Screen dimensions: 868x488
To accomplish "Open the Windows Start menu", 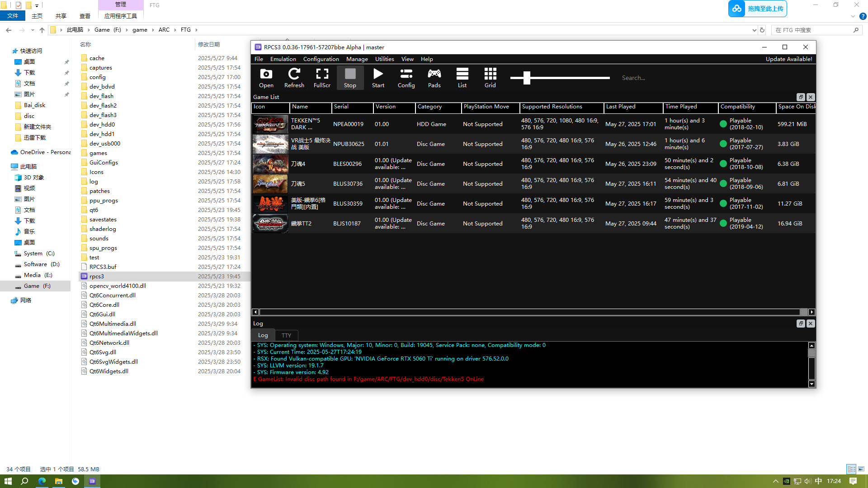I will [8, 481].
